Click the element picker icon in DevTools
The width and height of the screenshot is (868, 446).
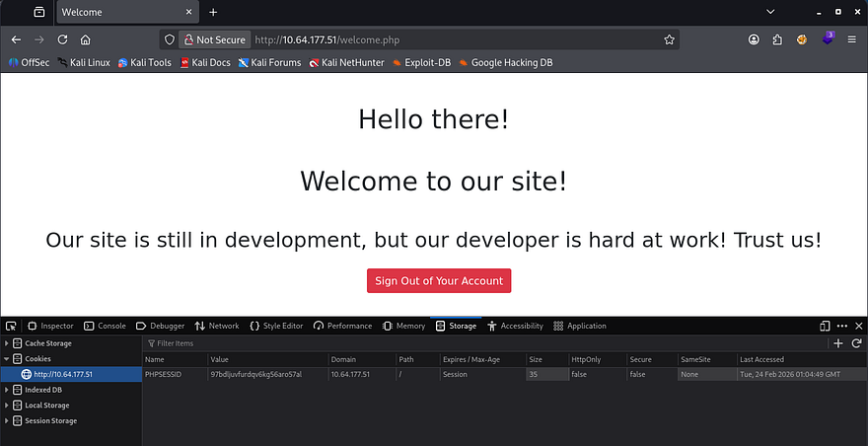click(11, 326)
